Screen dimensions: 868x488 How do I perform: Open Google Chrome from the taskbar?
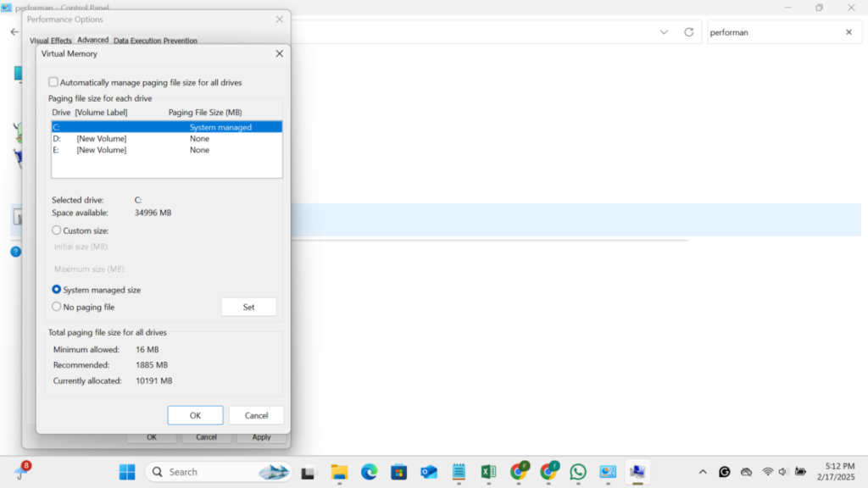518,472
